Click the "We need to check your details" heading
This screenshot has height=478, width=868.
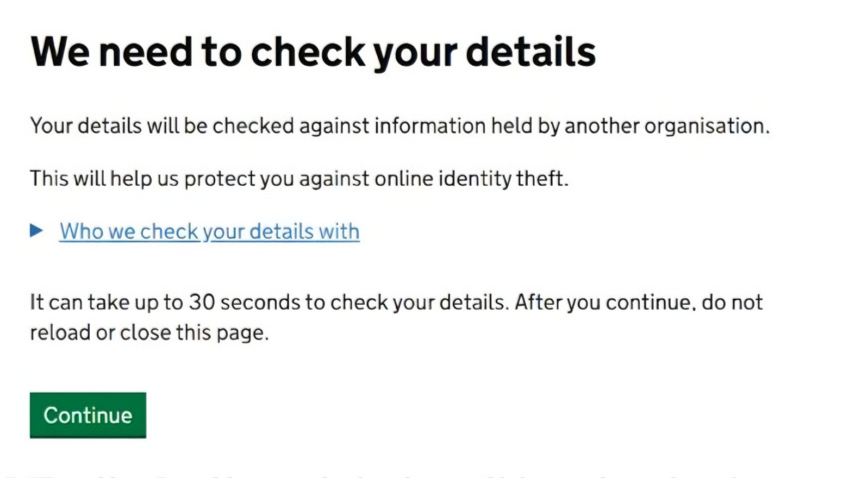[313, 52]
